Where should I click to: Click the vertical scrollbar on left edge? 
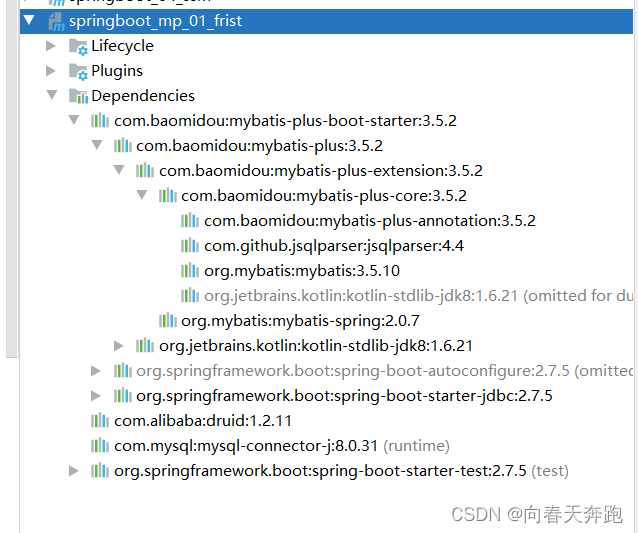(12, 179)
